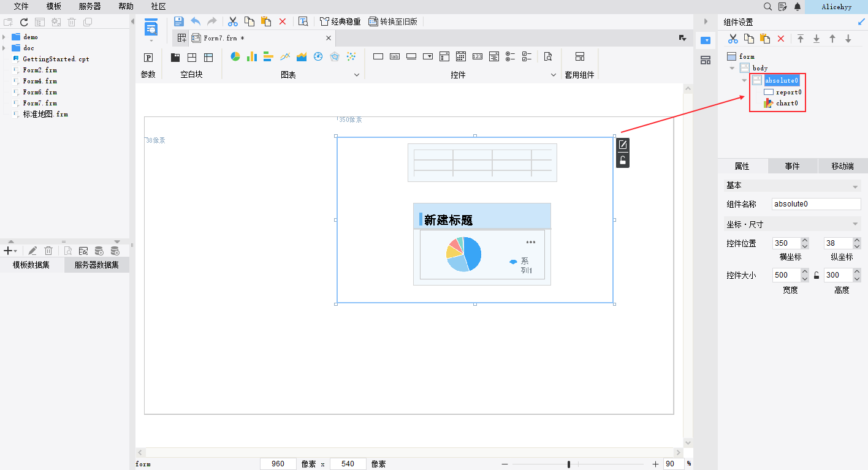Select the pie chart icon
Screen dimensions: 868x470
pos(235,56)
